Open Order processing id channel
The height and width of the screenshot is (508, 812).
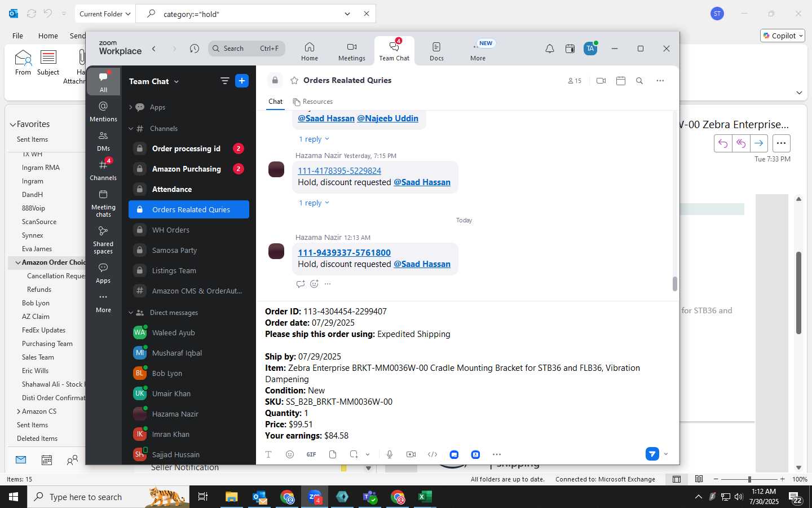(x=189, y=148)
